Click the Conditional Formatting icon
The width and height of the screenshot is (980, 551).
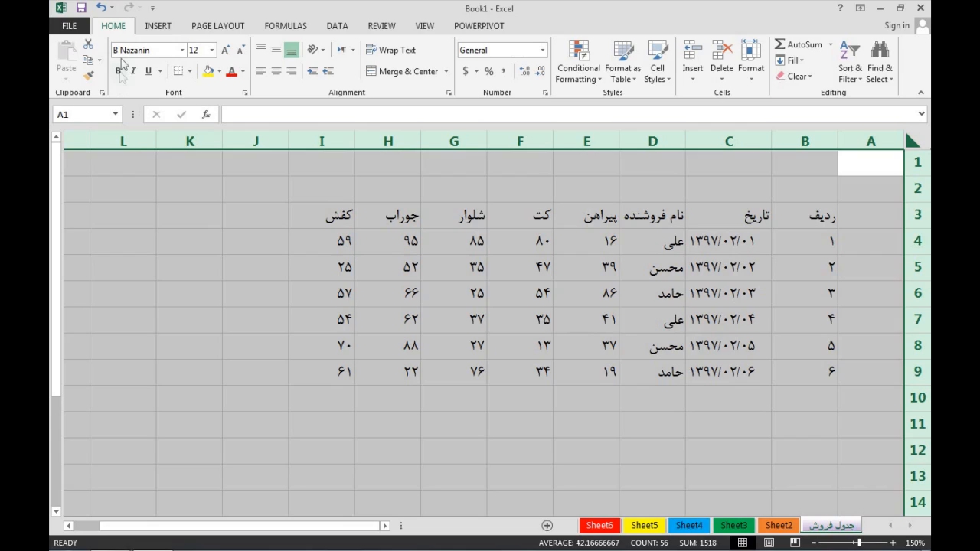[x=579, y=52]
